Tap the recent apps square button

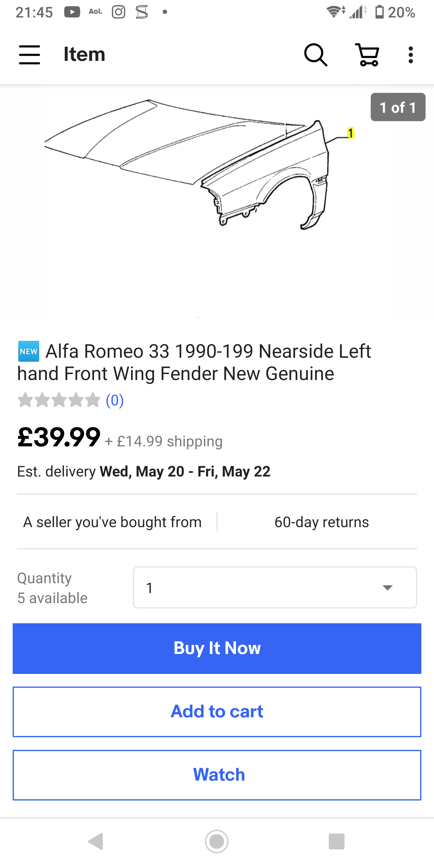click(x=336, y=841)
